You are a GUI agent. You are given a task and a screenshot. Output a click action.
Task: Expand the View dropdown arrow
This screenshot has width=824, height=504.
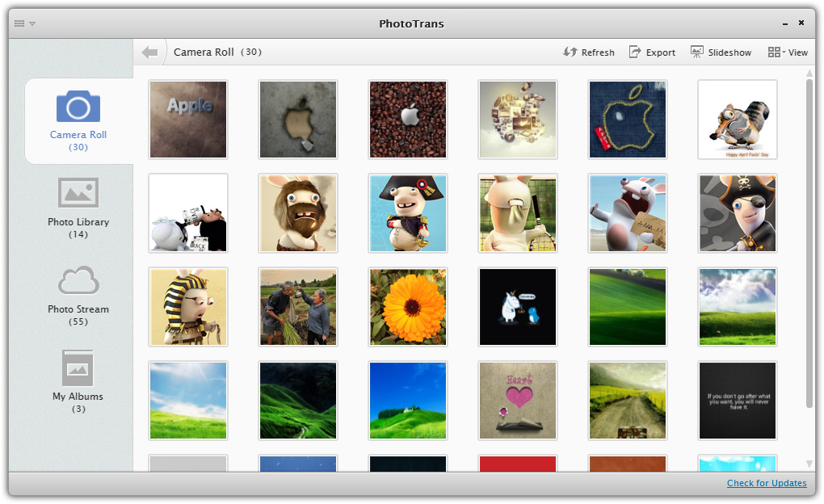coord(784,52)
